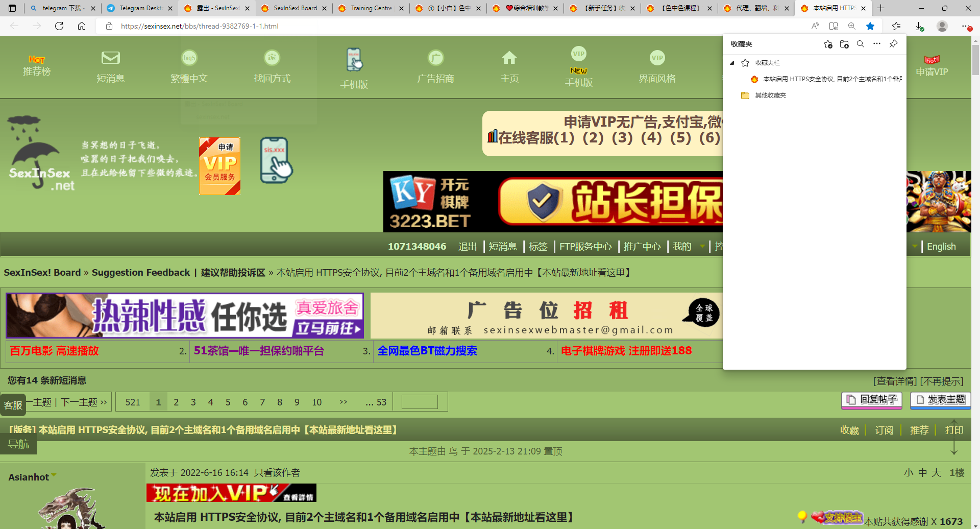Click the 短消息 envelope icon

pyautogui.click(x=111, y=58)
